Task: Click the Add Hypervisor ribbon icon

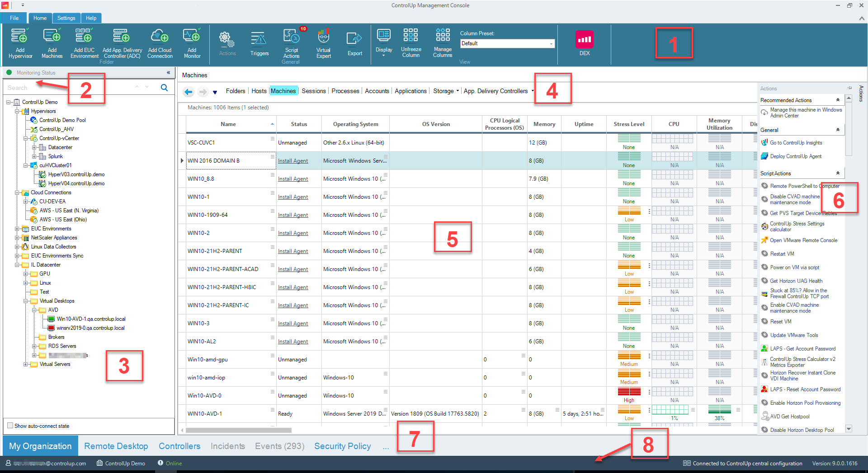Action: [20, 43]
